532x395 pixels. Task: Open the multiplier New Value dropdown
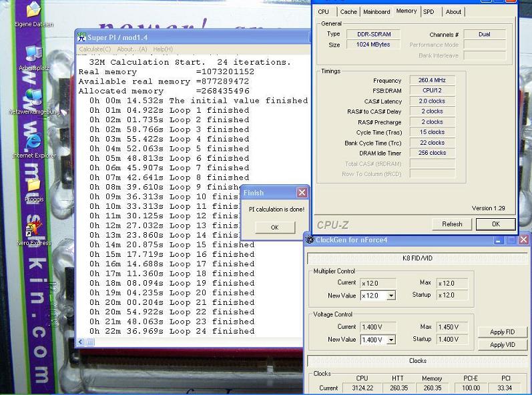tap(391, 296)
